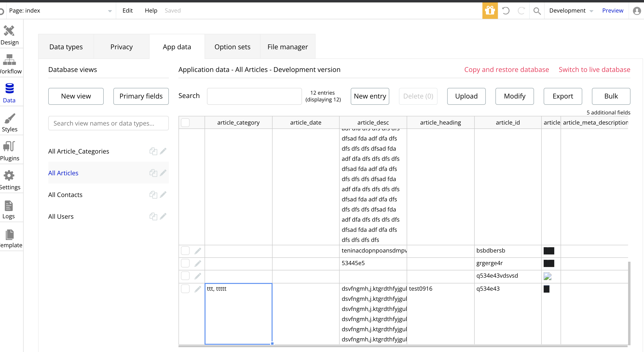This screenshot has height=352, width=644.
Task: Click the undo arrow icon
Action: pyautogui.click(x=506, y=11)
